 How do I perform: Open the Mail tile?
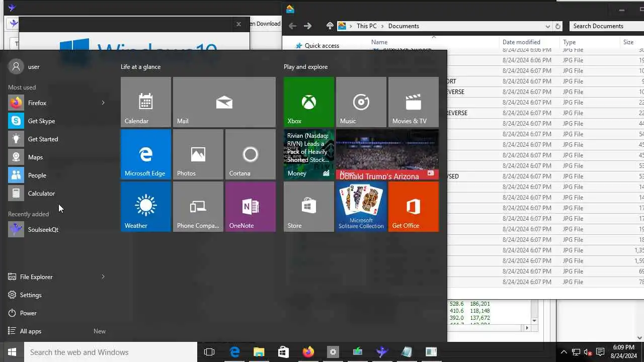pyautogui.click(x=224, y=102)
